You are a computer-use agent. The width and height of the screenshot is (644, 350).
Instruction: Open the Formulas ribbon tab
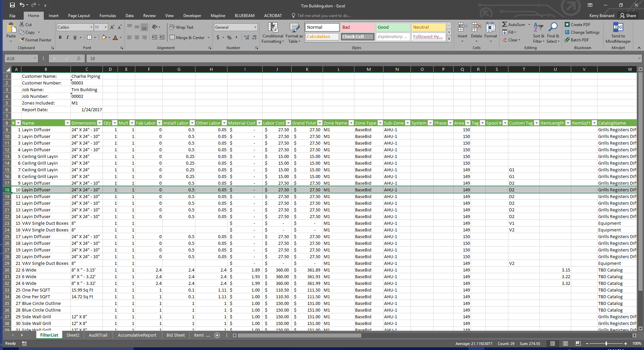(108, 16)
